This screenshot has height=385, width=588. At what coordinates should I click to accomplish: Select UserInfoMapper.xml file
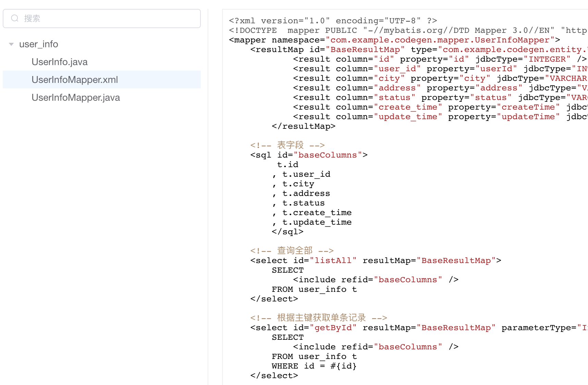coord(102,79)
